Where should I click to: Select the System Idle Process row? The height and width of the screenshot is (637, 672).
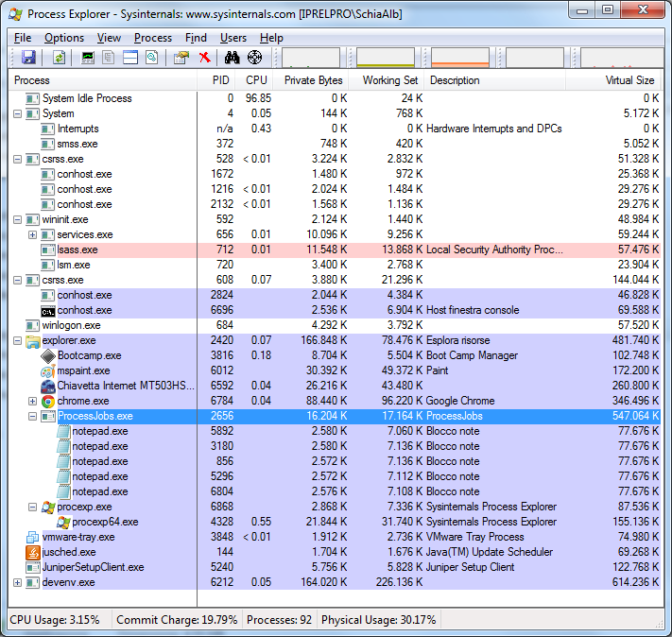coord(335,98)
